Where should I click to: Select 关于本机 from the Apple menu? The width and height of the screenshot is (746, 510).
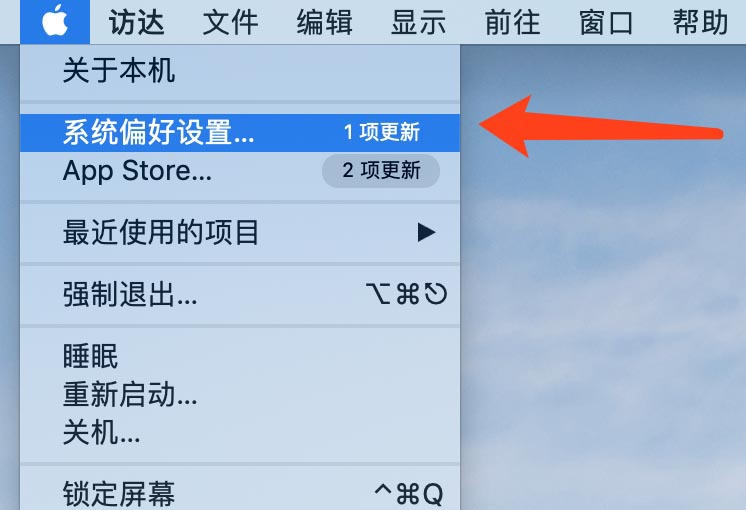click(x=240, y=71)
